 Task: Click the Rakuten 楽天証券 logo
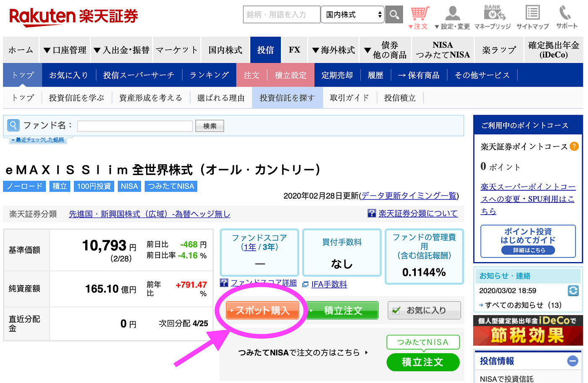73,17
